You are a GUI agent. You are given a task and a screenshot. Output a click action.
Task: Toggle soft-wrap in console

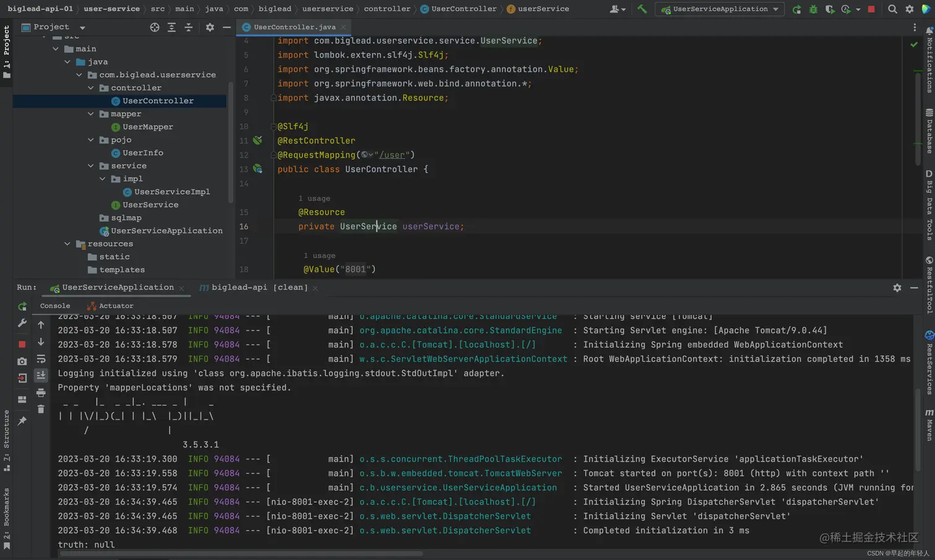41,359
